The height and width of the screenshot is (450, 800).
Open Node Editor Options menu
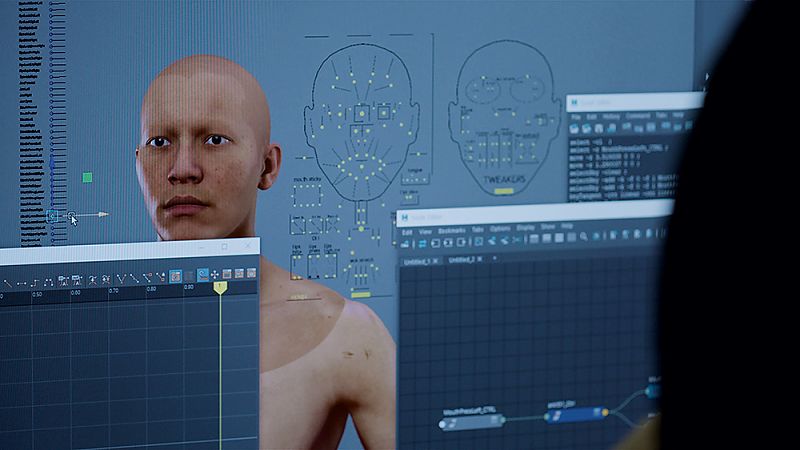click(x=500, y=229)
